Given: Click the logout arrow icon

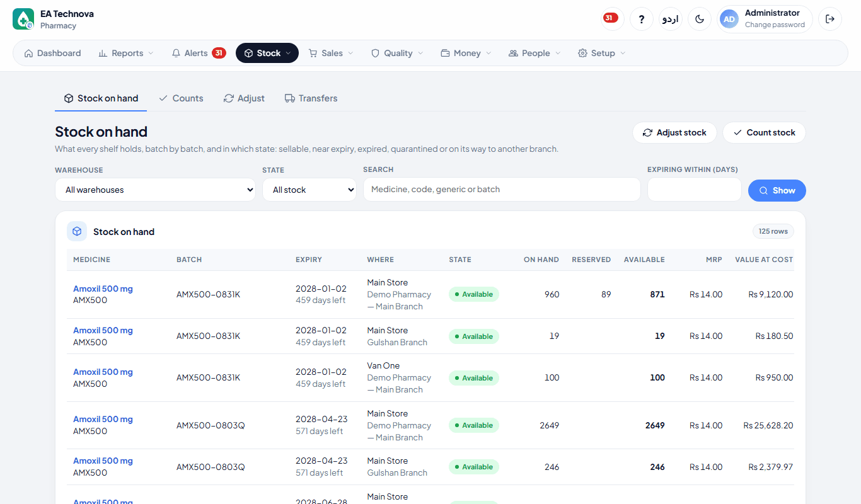Looking at the screenshot, I should (x=830, y=19).
